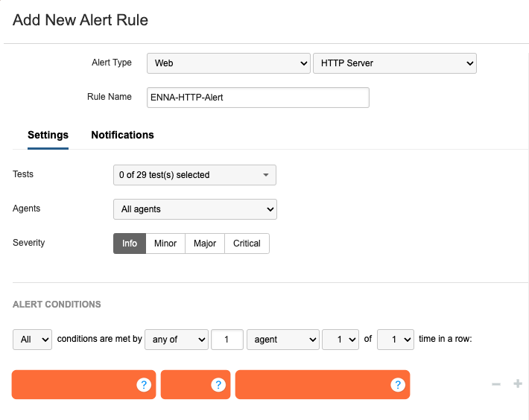
Task: Open the All agents dropdown
Action: pyautogui.click(x=194, y=209)
